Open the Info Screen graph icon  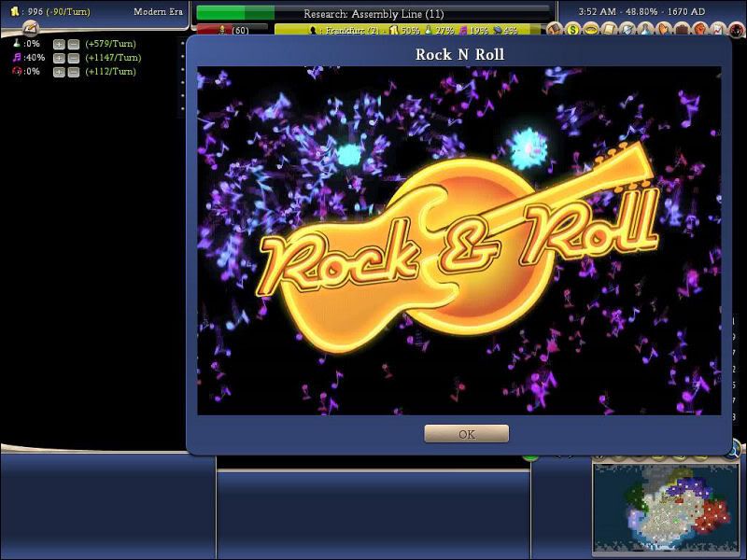[718, 30]
